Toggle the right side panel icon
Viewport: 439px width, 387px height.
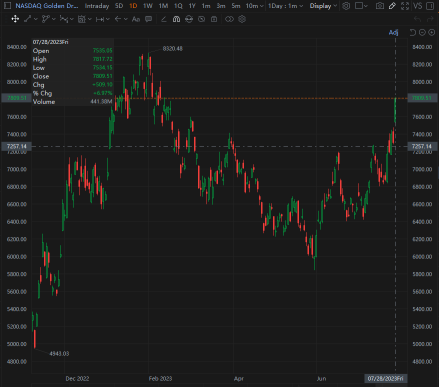click(430, 6)
